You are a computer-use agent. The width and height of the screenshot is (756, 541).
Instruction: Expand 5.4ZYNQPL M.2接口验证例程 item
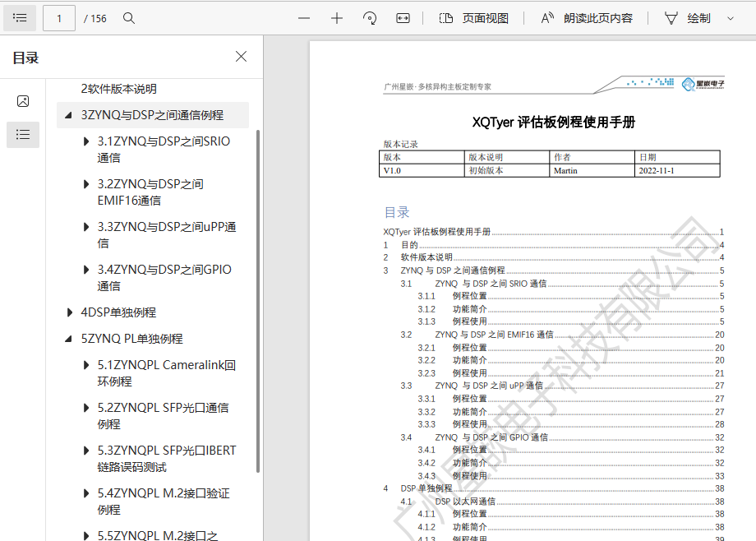tap(85, 493)
